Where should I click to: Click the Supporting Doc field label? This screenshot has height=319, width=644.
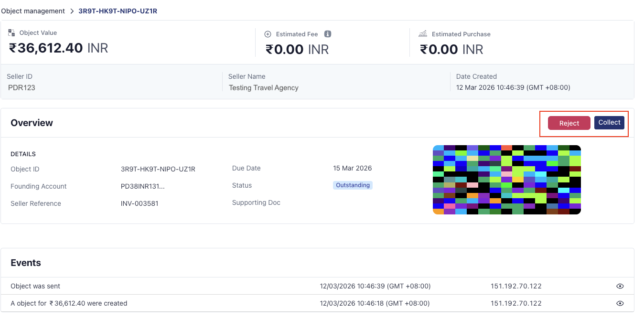click(256, 202)
